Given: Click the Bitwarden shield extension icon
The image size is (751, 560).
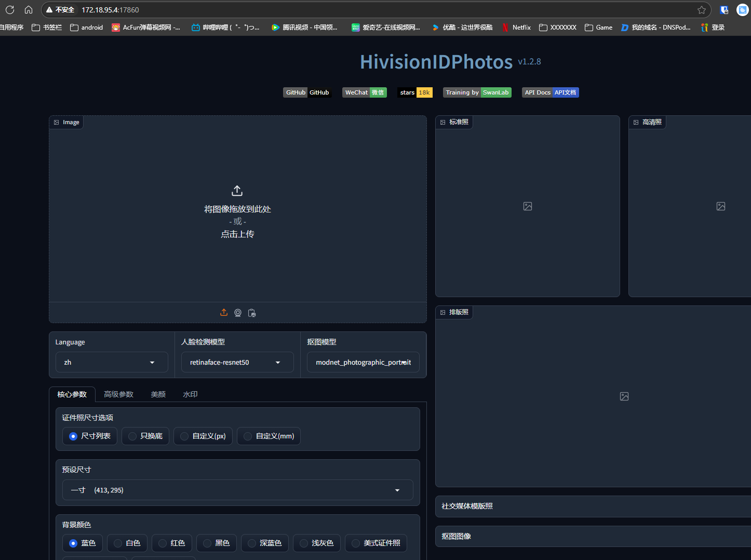Looking at the screenshot, I should coord(724,10).
